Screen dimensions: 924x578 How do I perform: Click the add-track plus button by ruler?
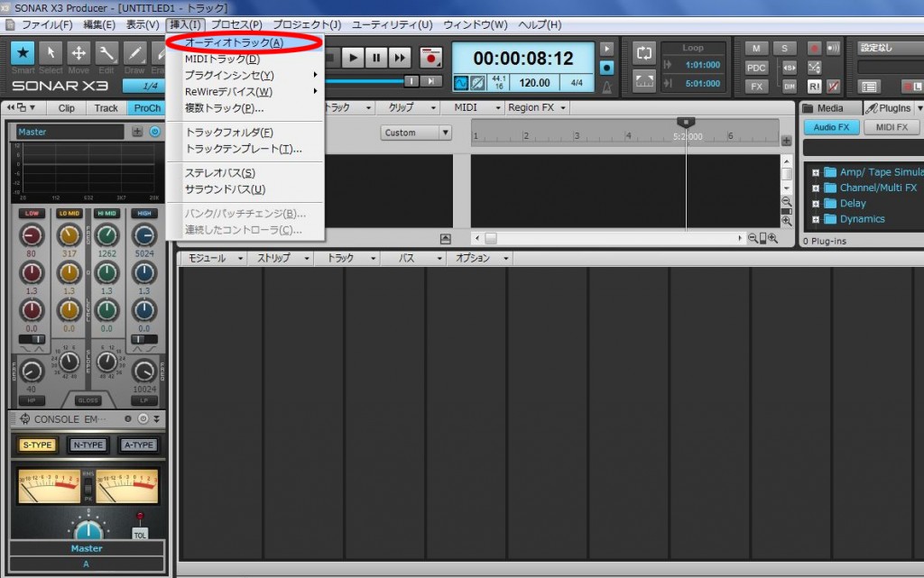click(x=786, y=141)
